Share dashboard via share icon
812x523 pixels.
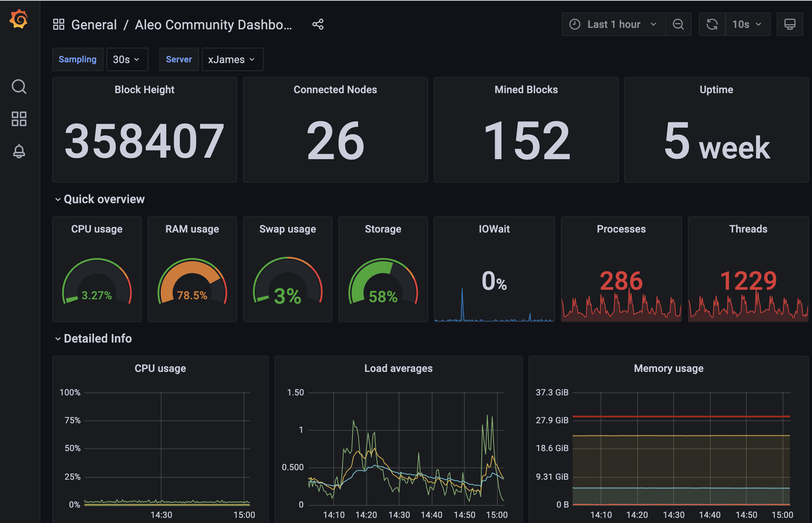pyautogui.click(x=318, y=25)
